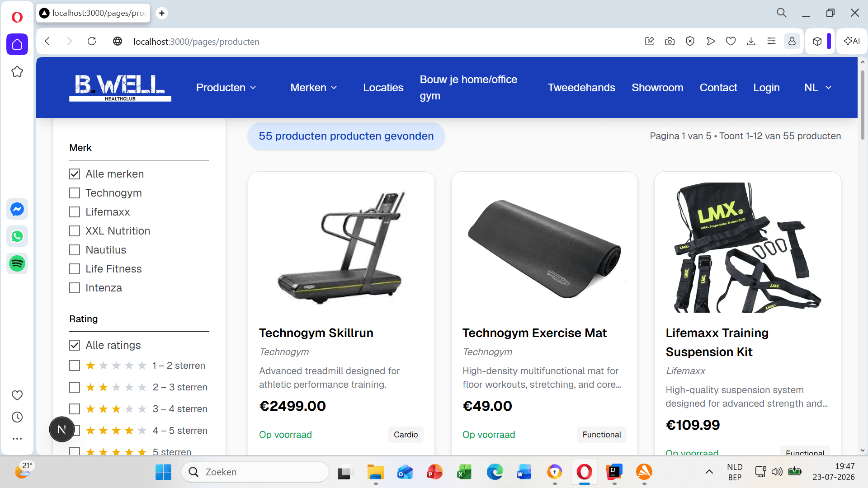The image size is (868, 488).
Task: Add page to bookmarks heart icon
Action: [731, 42]
